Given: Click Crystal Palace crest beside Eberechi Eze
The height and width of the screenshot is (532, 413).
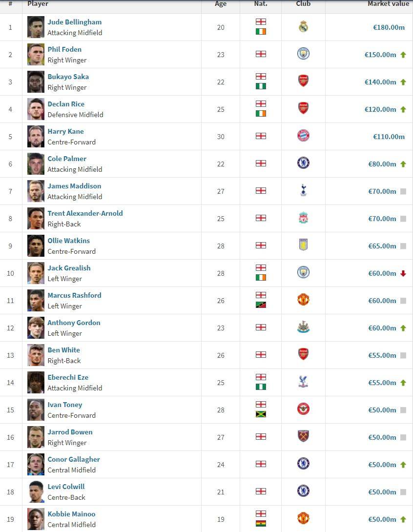Looking at the screenshot, I should tap(303, 382).
